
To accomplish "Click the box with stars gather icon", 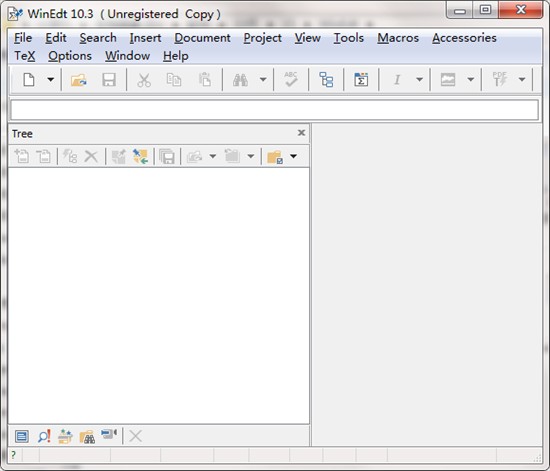I will tap(65, 436).
